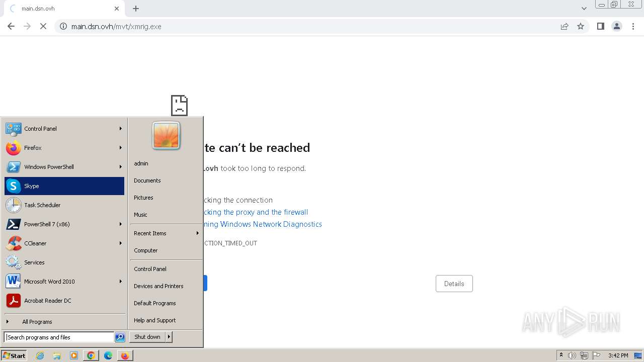Show hidden tray icons arrow
The width and height of the screenshot is (644, 362).
(561, 355)
